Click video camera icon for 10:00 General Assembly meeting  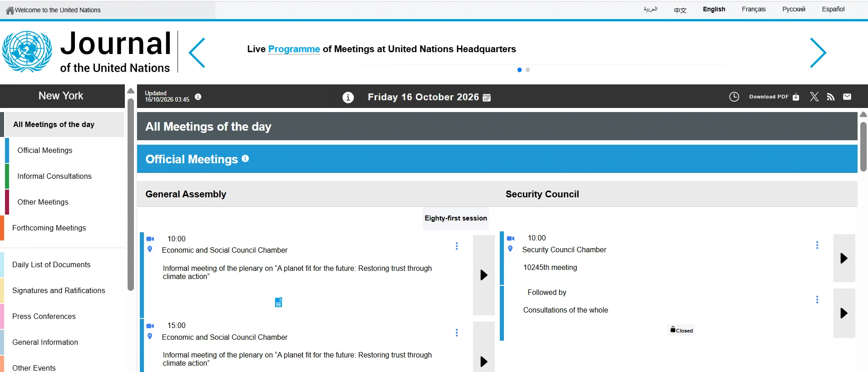pyautogui.click(x=150, y=239)
